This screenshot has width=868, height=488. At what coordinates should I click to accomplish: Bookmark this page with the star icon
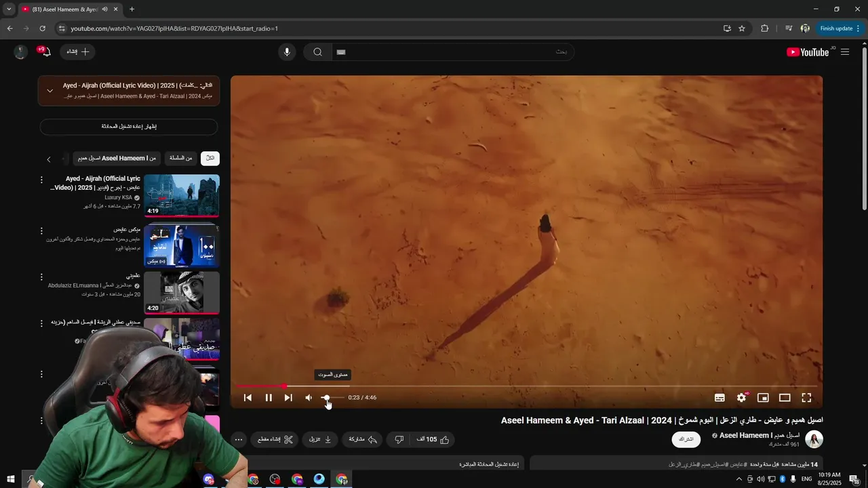point(742,28)
